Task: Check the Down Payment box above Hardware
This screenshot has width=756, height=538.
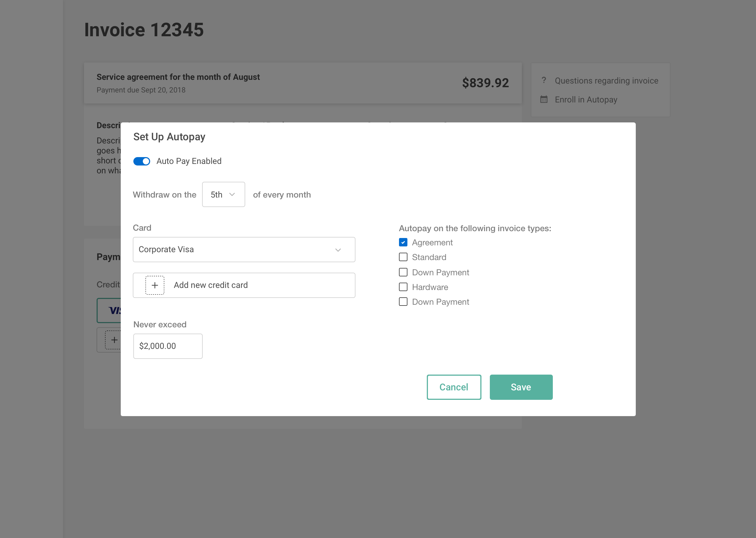Action: [403, 272]
